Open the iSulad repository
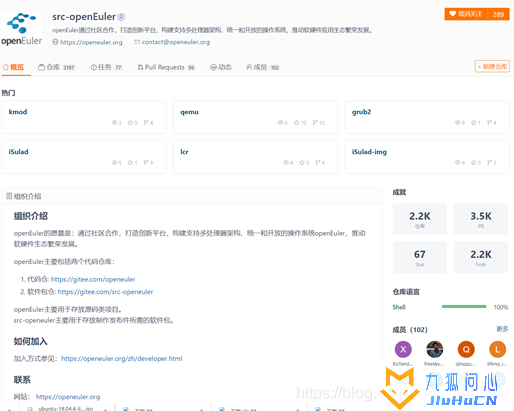This screenshot has height=411, width=514. [18, 152]
